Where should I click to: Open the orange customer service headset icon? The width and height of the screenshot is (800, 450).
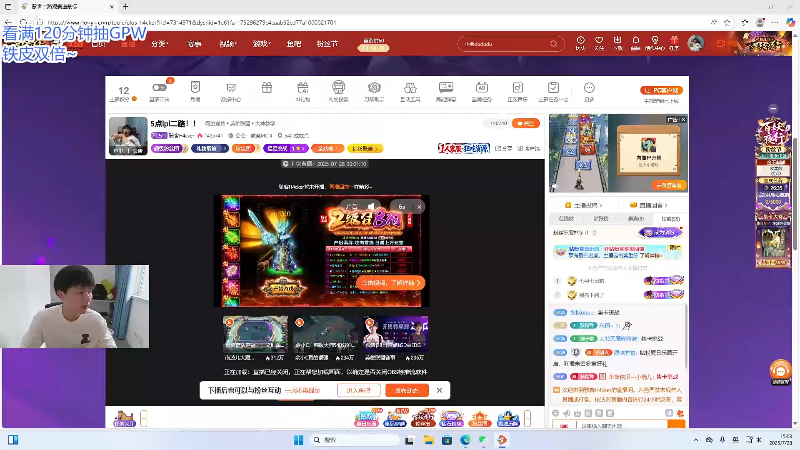(780, 371)
